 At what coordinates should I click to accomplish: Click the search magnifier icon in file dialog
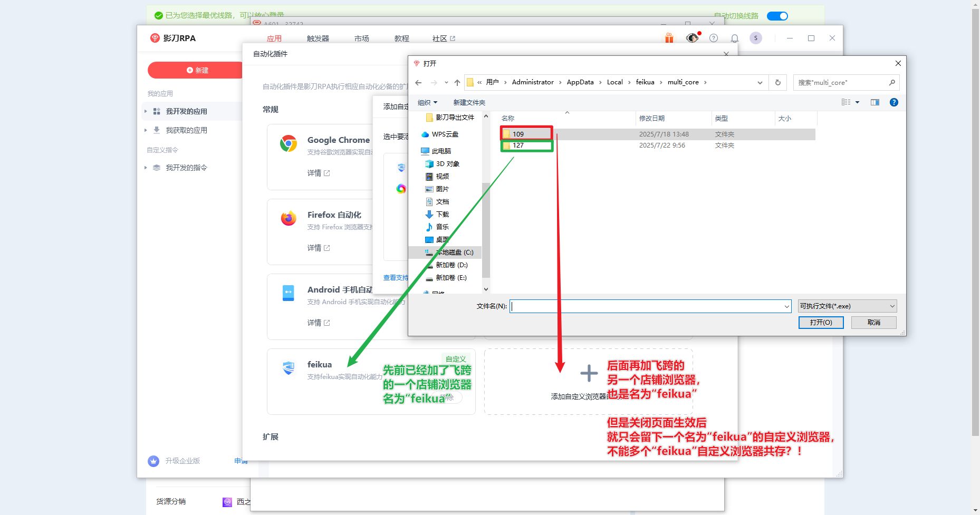[892, 82]
